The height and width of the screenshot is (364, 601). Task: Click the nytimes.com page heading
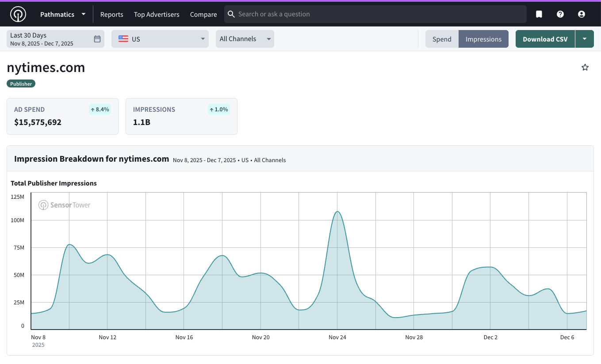pyautogui.click(x=46, y=68)
